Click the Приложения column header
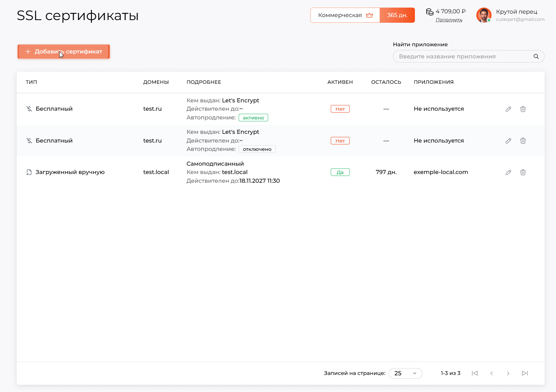Image resolution: width=556 pixels, height=392 pixels. 433,82
